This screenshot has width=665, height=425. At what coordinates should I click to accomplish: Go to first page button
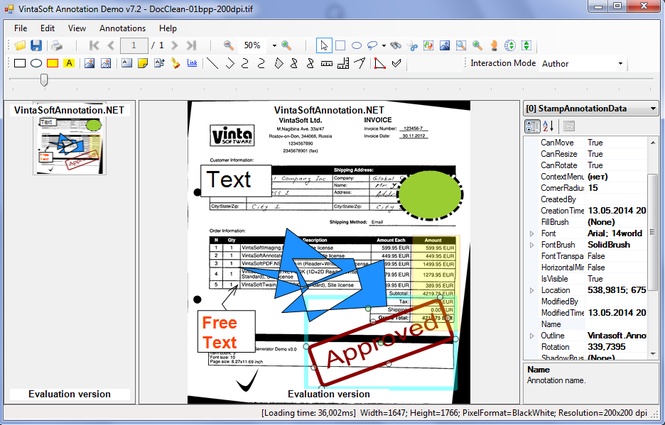point(94,45)
